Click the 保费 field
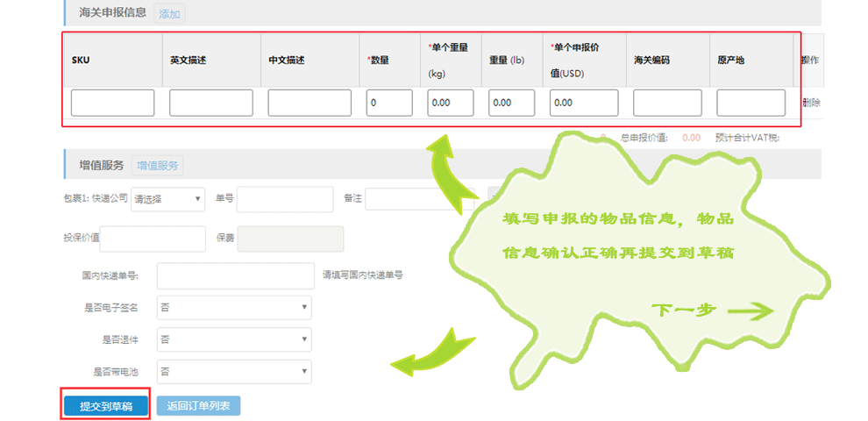 click(x=290, y=239)
